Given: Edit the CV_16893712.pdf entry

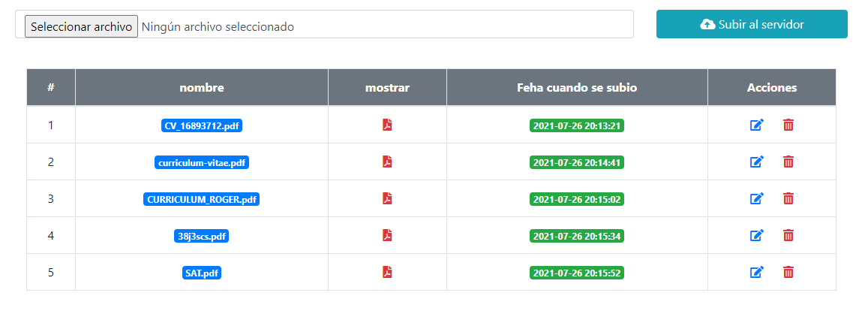Looking at the screenshot, I should pyautogui.click(x=757, y=125).
